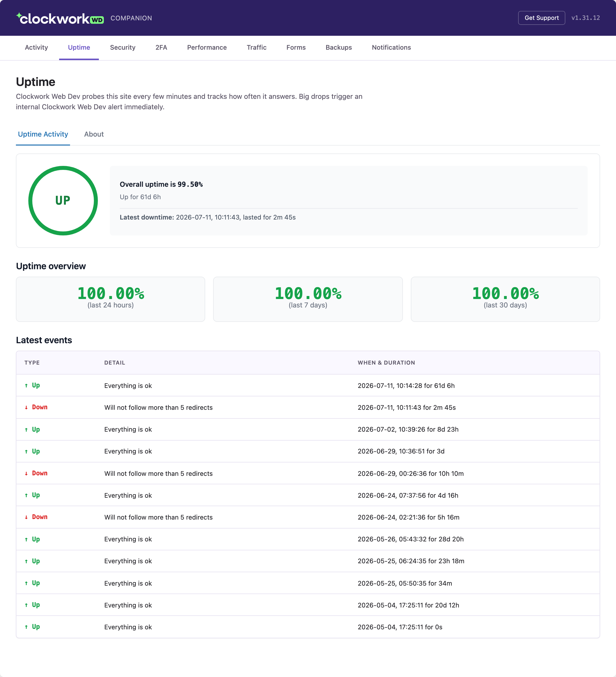Select the Uptime tab
This screenshot has width=616, height=677.
(x=79, y=47)
